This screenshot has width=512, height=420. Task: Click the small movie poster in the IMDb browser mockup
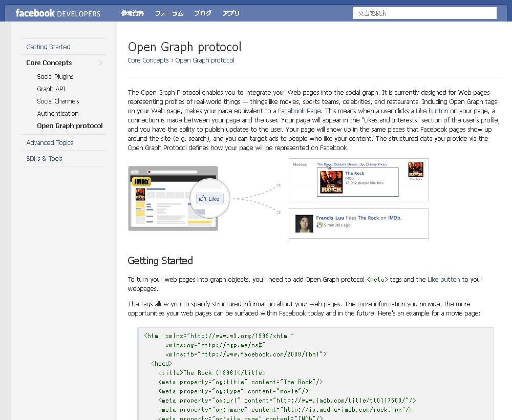click(140, 195)
